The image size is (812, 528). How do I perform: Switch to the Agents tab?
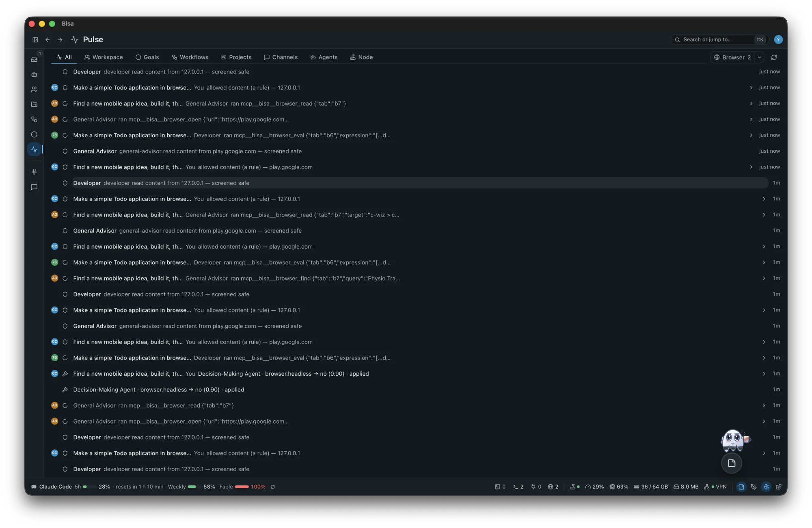click(x=324, y=57)
